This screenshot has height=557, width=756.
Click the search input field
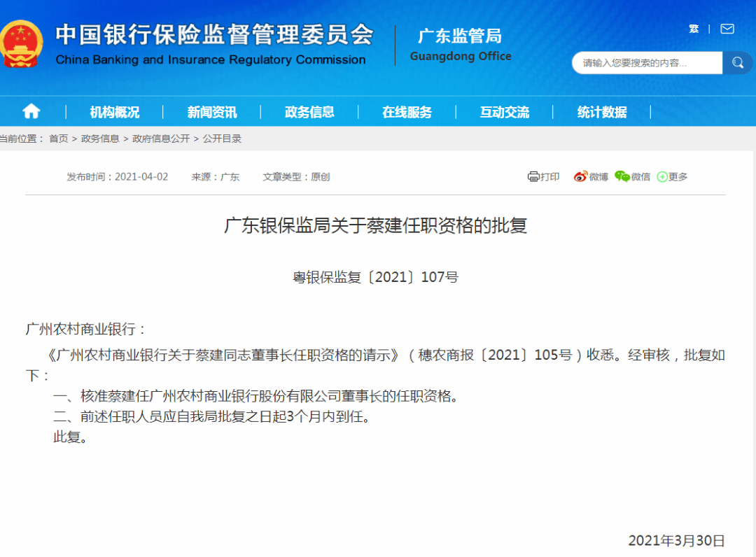[647, 63]
